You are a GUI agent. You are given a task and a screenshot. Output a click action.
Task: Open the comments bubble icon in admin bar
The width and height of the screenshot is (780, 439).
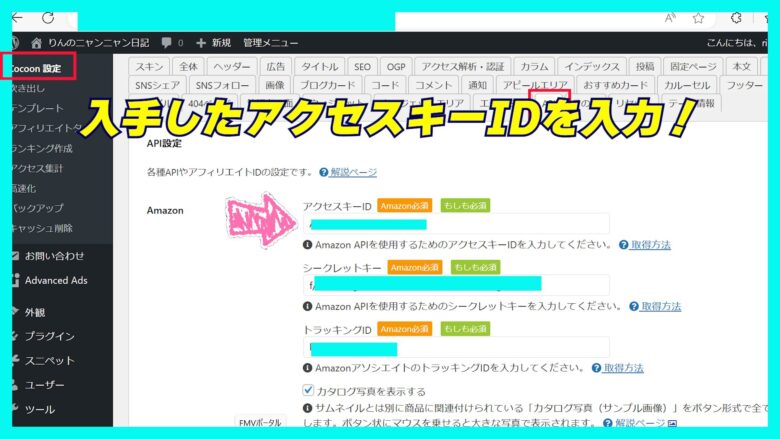[x=165, y=43]
